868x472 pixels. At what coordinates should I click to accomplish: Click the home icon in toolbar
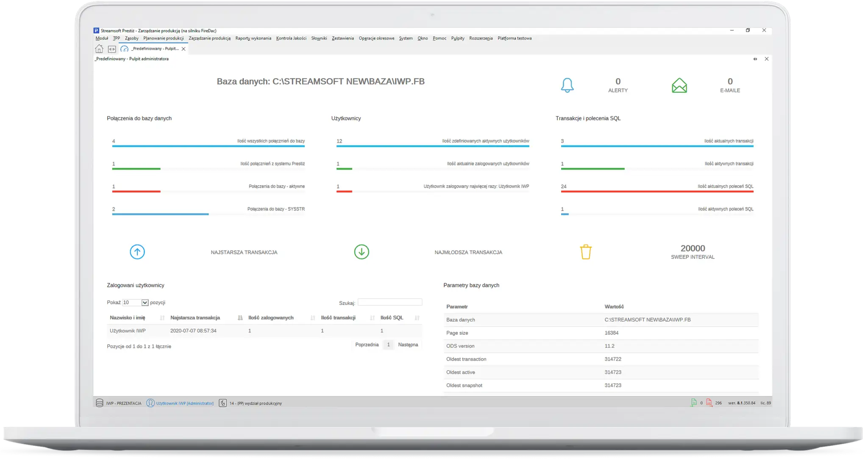[99, 49]
